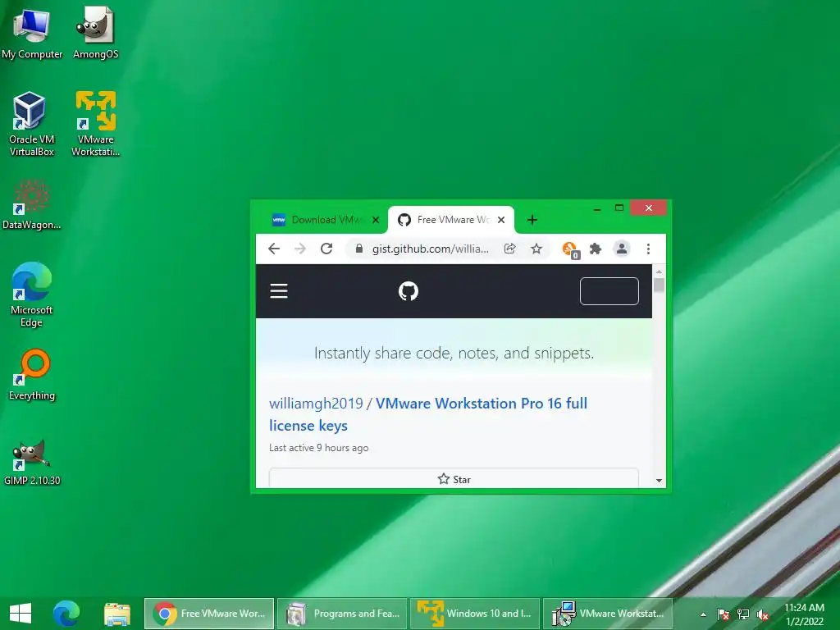This screenshot has height=630, width=840.
Task: Open Everything search desktop shortcut
Action: (x=32, y=375)
